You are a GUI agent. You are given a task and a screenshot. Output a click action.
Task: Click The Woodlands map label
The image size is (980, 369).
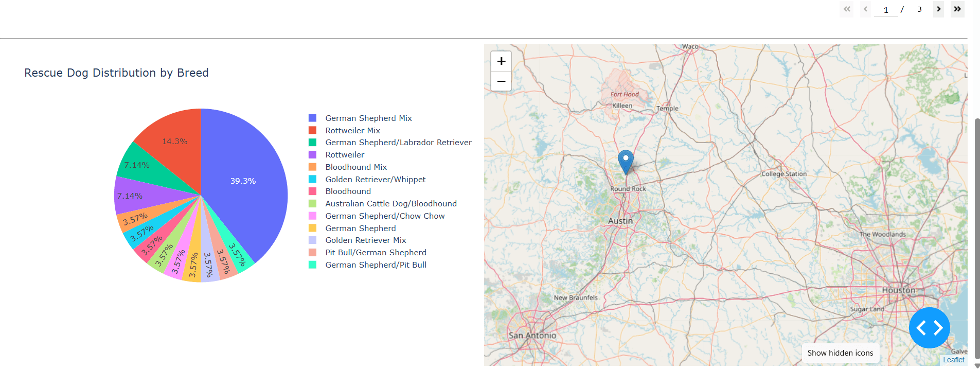pos(883,234)
